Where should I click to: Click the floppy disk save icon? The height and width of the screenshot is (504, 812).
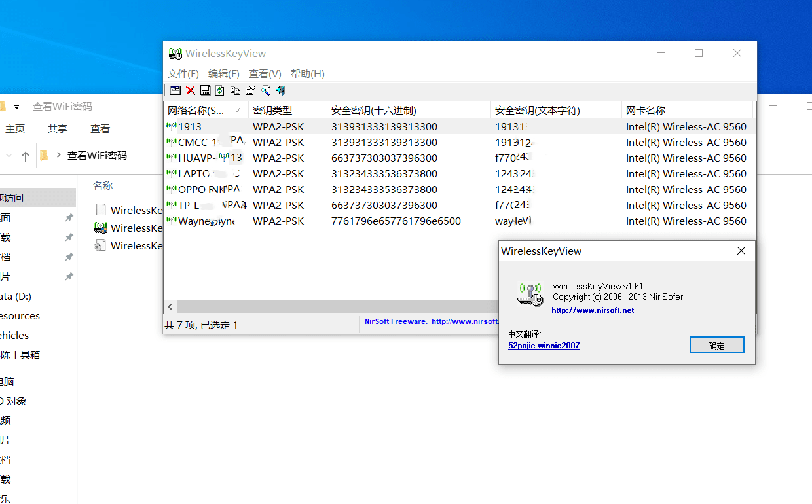click(x=206, y=90)
